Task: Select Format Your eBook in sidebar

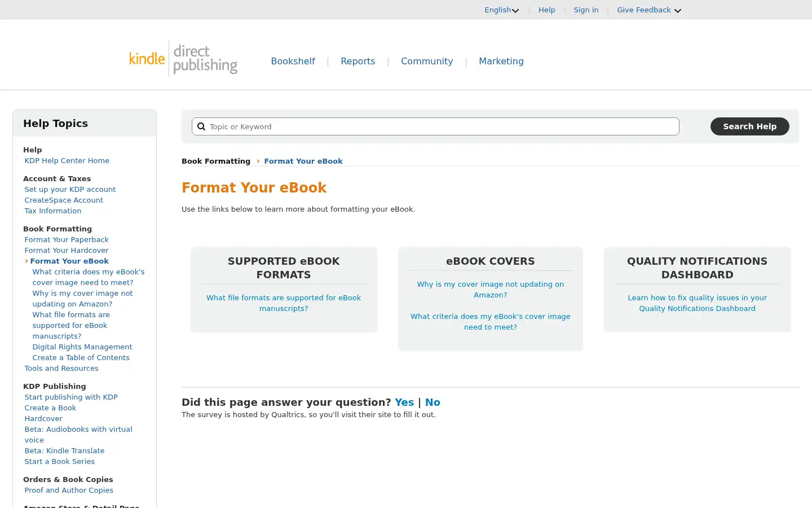Action: click(69, 261)
